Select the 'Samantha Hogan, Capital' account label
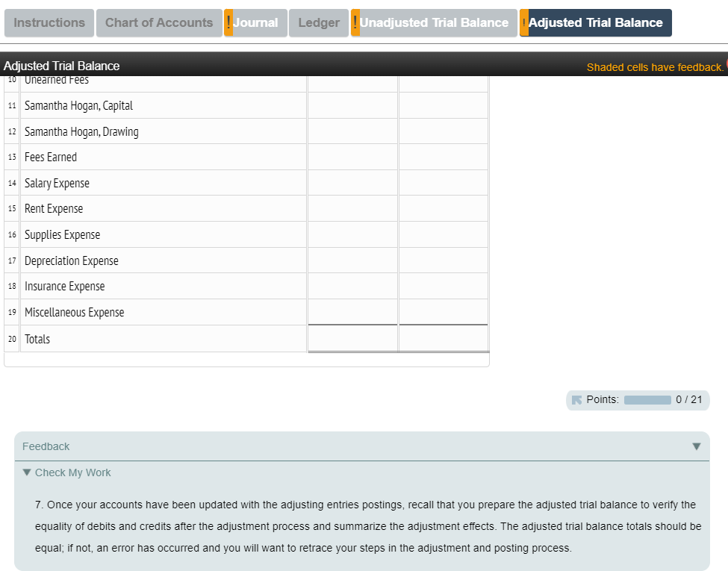Screen dimensions: 728x571 click(78, 106)
